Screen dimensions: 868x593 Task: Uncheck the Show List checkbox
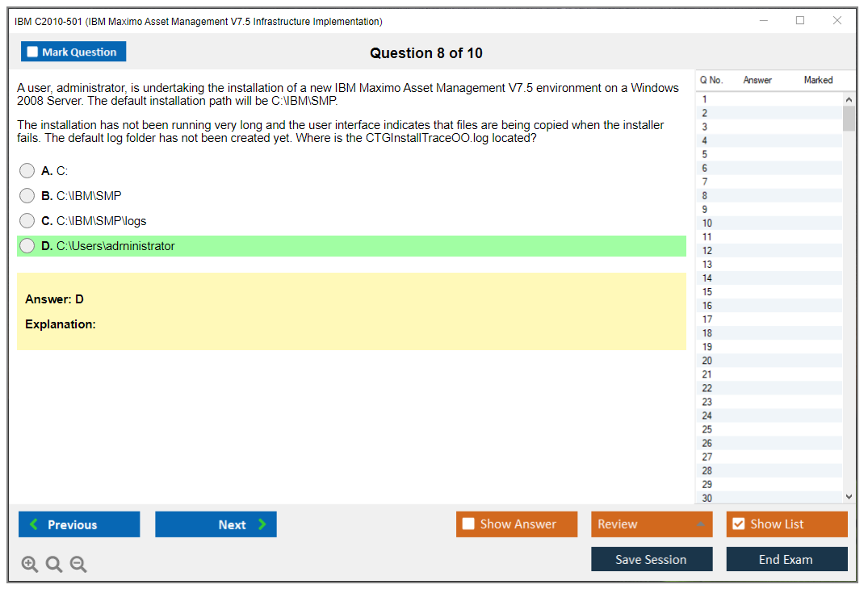[x=738, y=524]
